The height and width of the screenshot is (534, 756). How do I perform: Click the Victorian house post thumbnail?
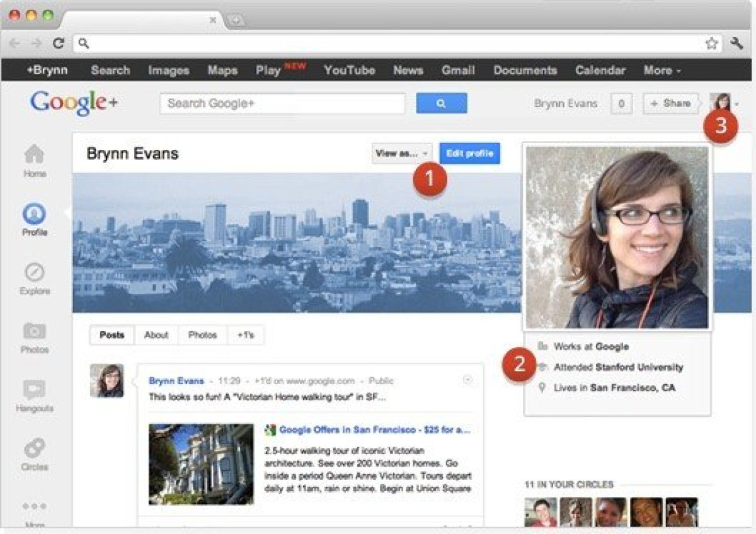(201, 464)
